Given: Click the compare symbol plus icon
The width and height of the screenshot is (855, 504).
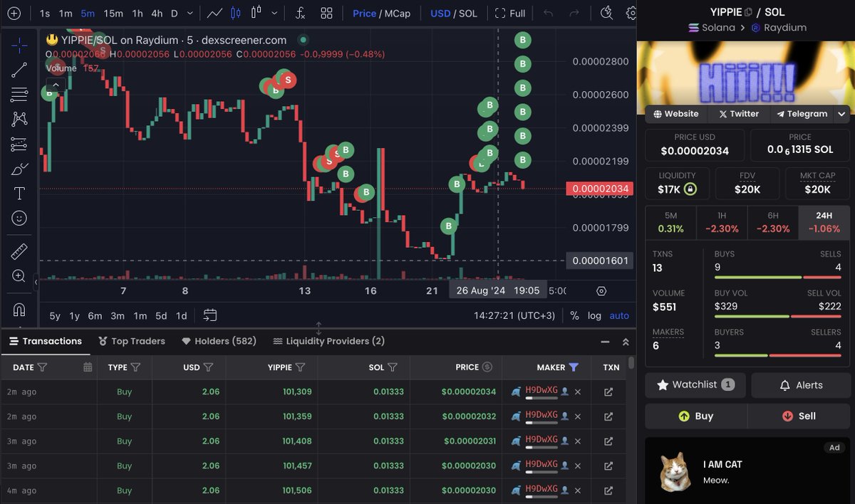Looking at the screenshot, I should point(14,13).
